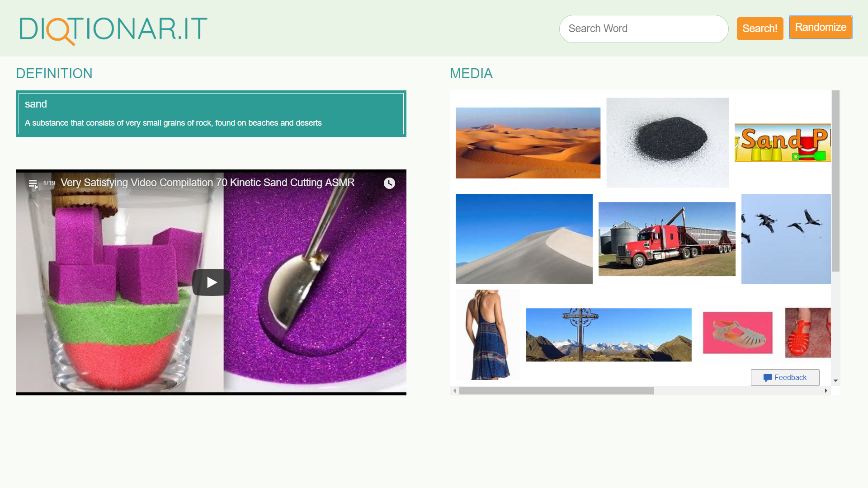Image resolution: width=868 pixels, height=488 pixels.
Task: Click the Randomize button
Action: (x=821, y=27)
